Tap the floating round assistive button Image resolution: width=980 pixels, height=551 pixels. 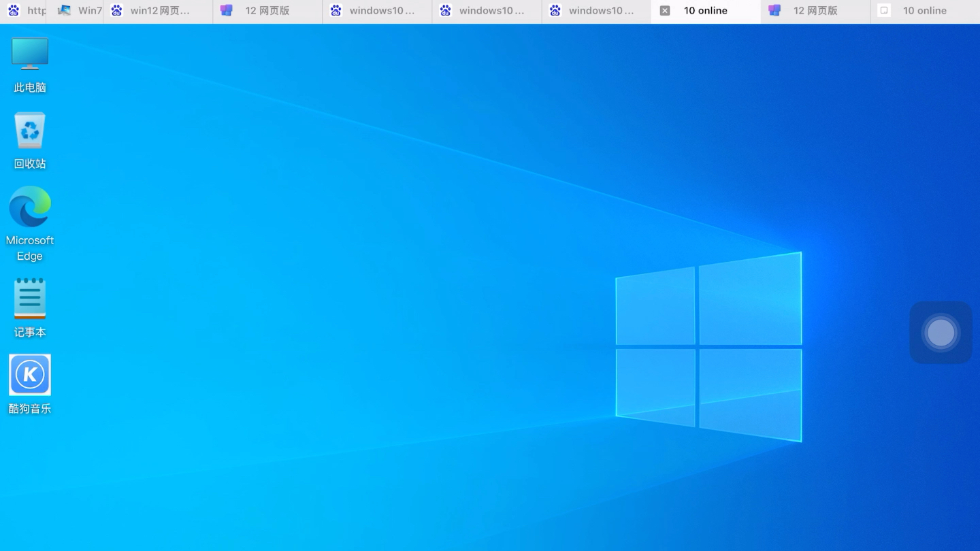tap(941, 333)
